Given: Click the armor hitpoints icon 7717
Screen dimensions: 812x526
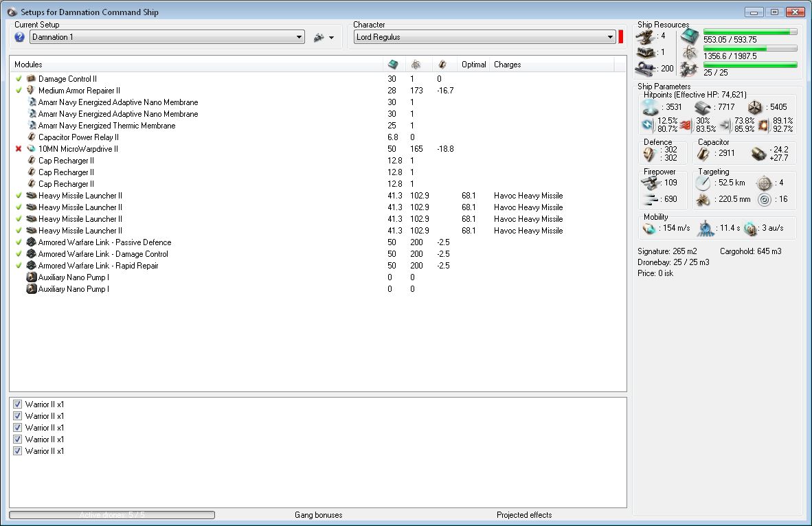Looking at the screenshot, I should pos(703,108).
